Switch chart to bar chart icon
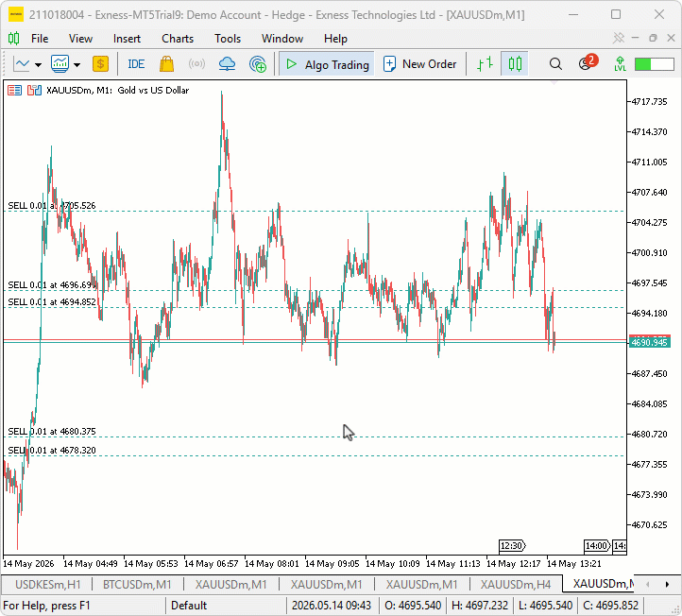The width and height of the screenshot is (682, 616). [x=485, y=64]
